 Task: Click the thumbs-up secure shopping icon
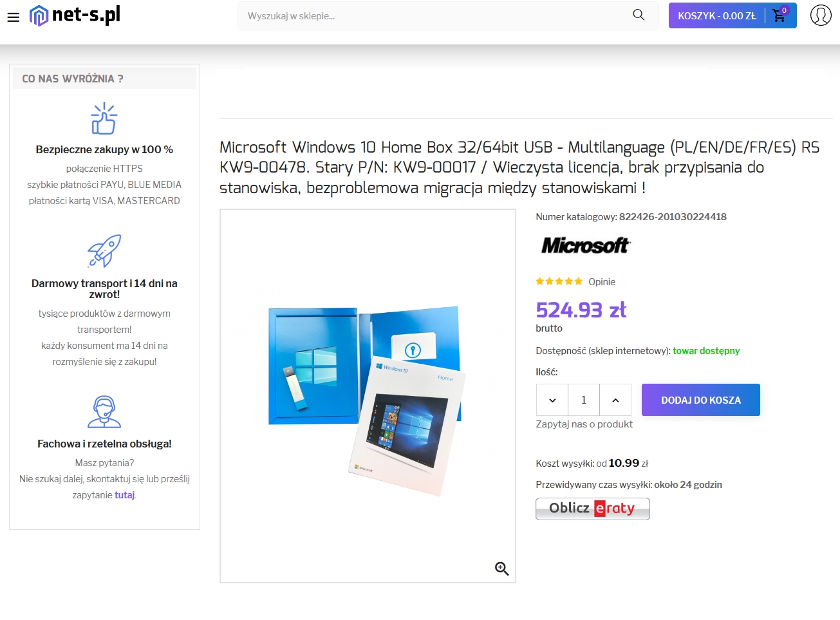tap(104, 118)
